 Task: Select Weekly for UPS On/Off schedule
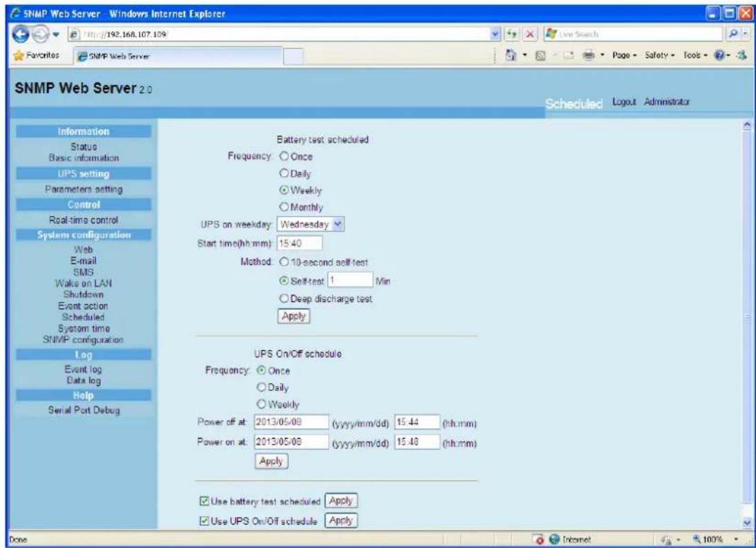click(261, 404)
